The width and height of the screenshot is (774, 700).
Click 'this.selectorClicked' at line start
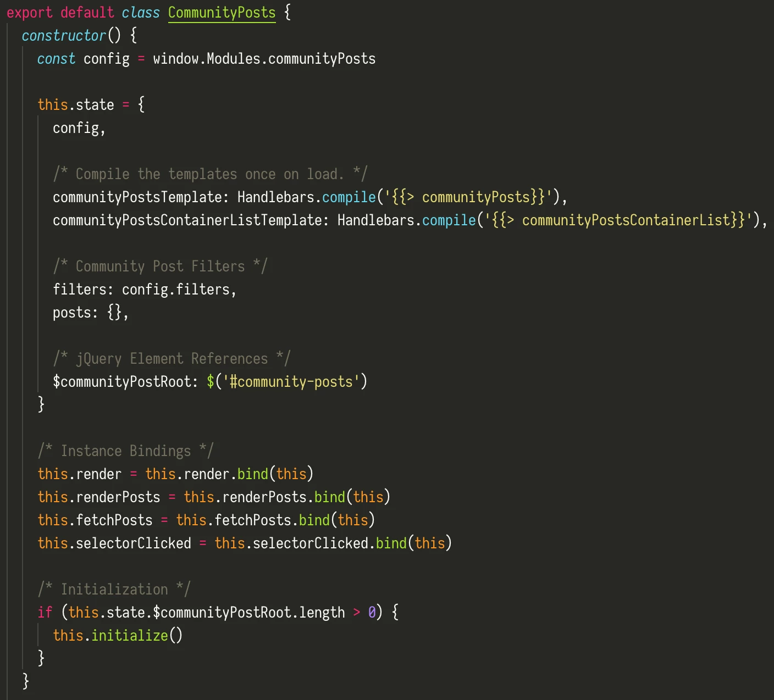point(114,543)
